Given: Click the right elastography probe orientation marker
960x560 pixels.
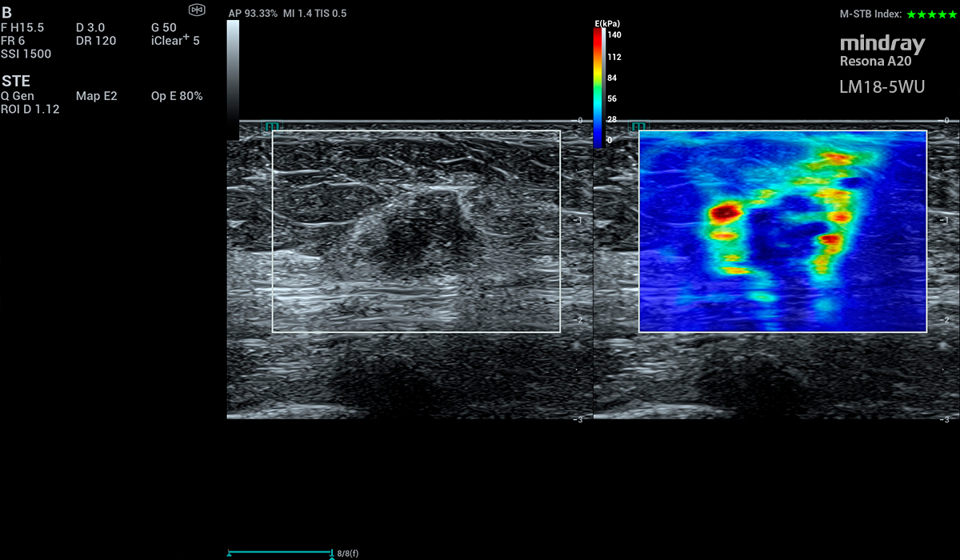Looking at the screenshot, I should point(638,126).
